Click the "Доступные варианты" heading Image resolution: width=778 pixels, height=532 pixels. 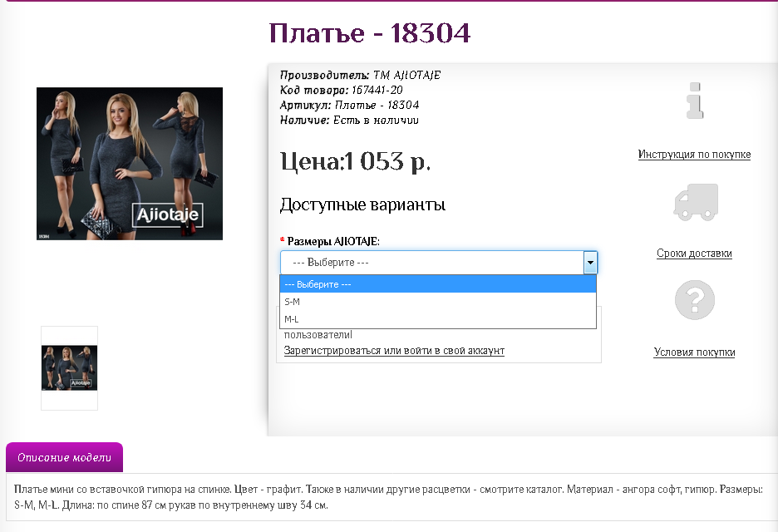click(362, 203)
